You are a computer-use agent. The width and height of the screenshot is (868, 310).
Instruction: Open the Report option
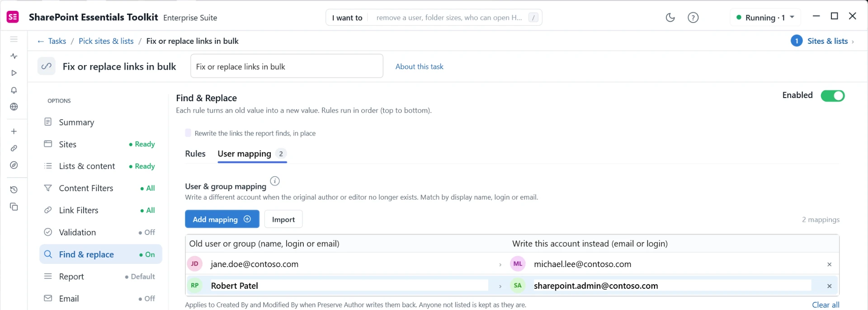point(100,277)
